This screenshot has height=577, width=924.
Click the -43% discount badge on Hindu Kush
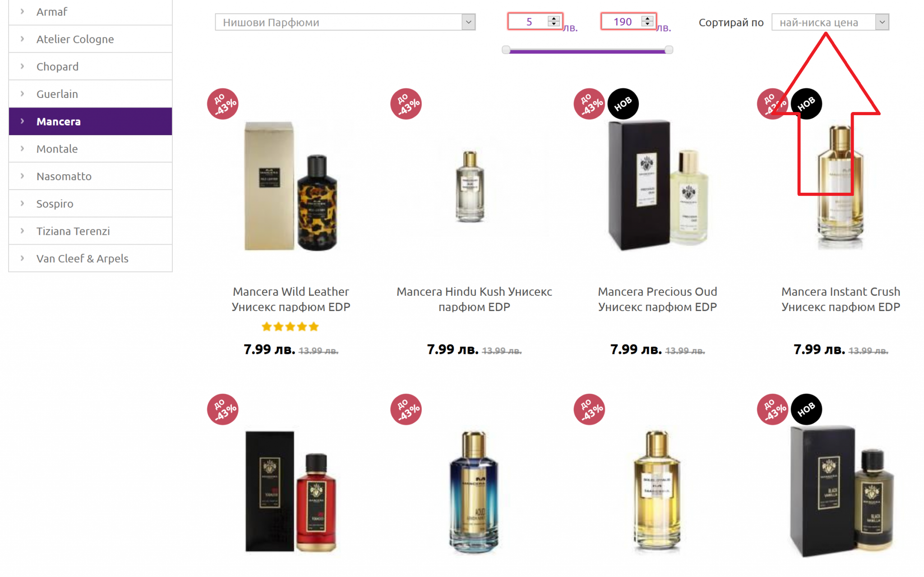pos(406,104)
